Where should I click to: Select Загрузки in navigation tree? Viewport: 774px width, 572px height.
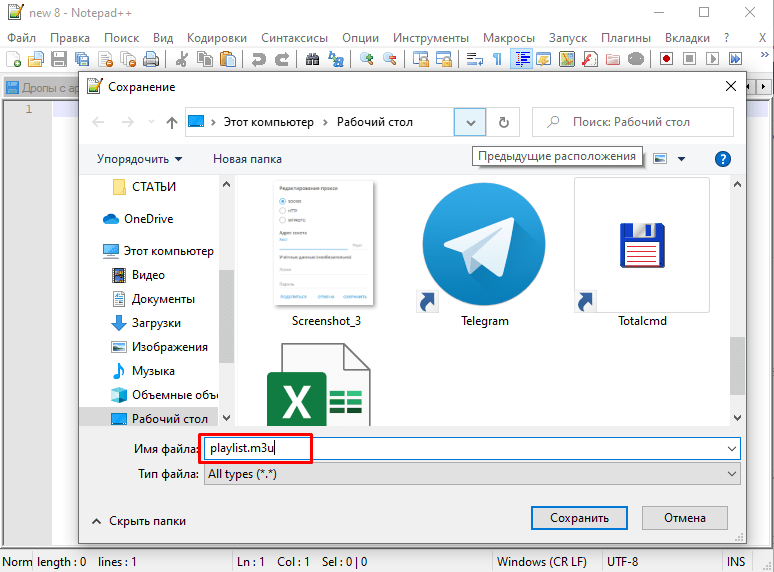pos(156,323)
